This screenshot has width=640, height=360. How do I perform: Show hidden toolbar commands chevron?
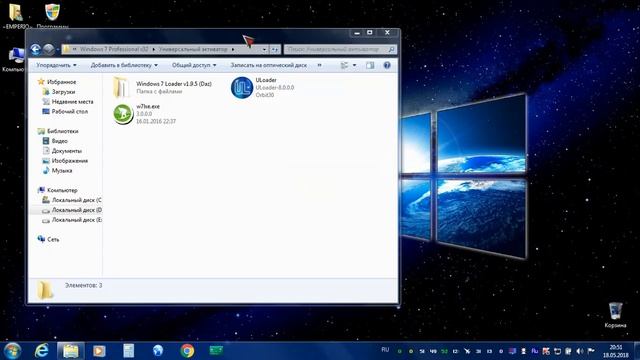point(319,65)
